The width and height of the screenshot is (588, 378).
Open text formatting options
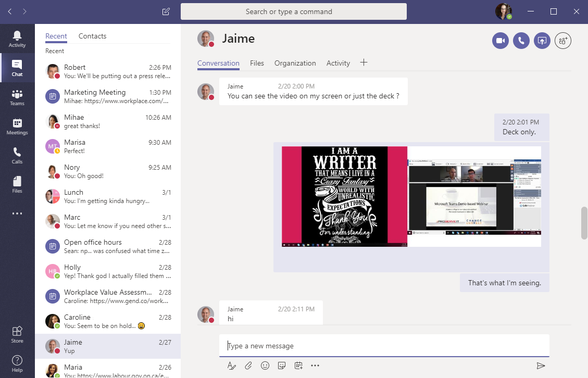coord(231,365)
